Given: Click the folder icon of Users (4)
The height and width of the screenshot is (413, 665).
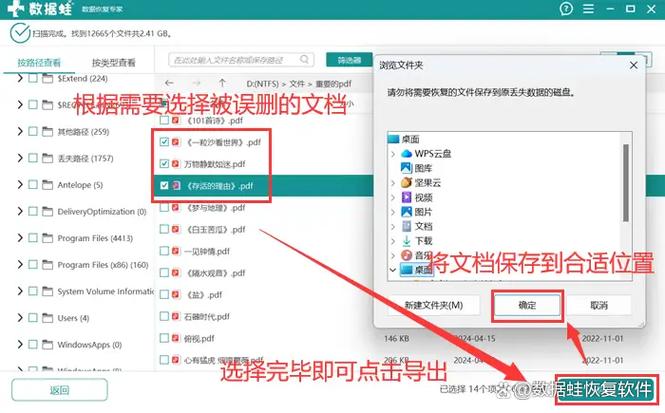Looking at the screenshot, I should point(48,318).
